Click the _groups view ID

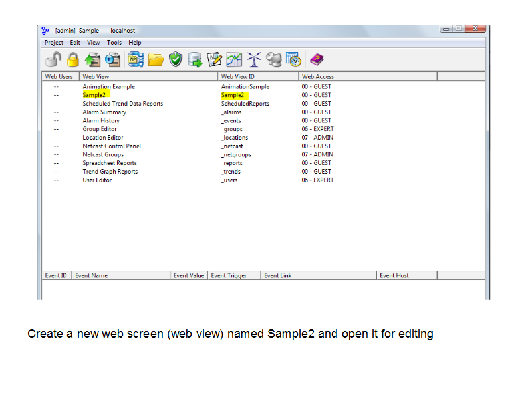pyautogui.click(x=231, y=129)
